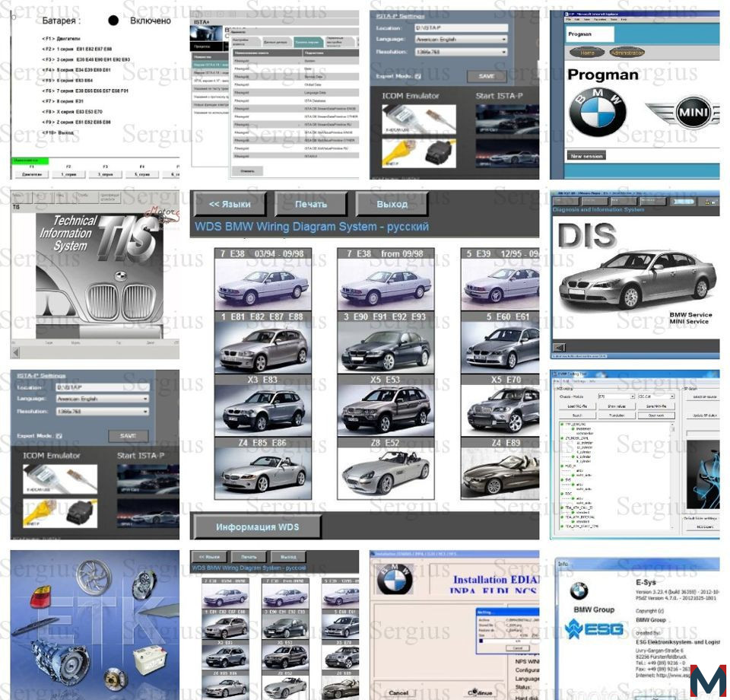Select the Z4 E89 roadster thumbnail in large WDS
The width and height of the screenshot is (730, 700).
click(x=500, y=469)
